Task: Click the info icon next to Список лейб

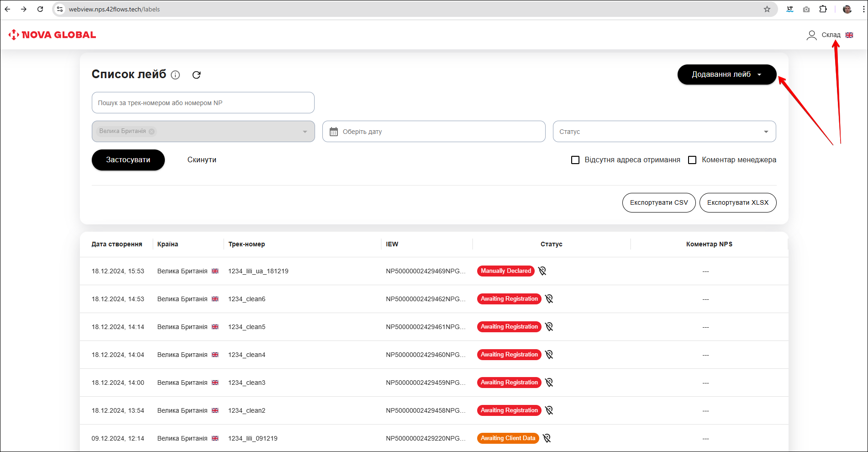Action: [x=175, y=75]
